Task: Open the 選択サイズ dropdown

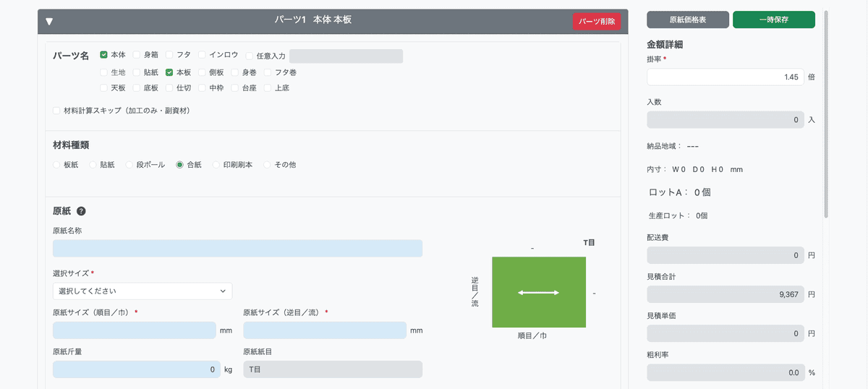Action: tap(142, 291)
